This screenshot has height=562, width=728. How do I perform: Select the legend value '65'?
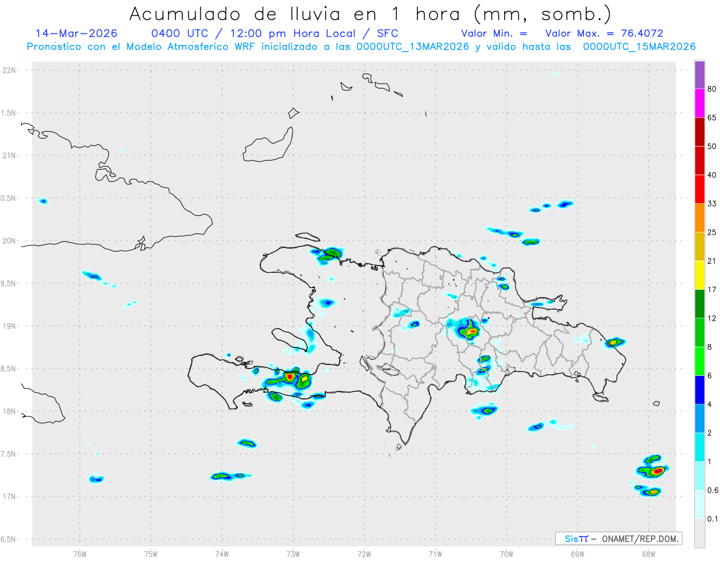tap(712, 118)
